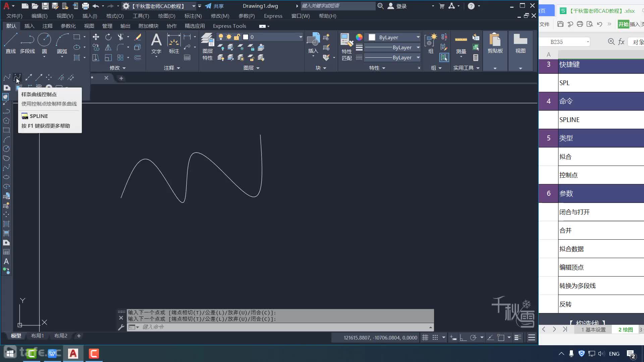644x362 pixels.
Task: Click the Dimension (标注) tool
Action: [174, 44]
